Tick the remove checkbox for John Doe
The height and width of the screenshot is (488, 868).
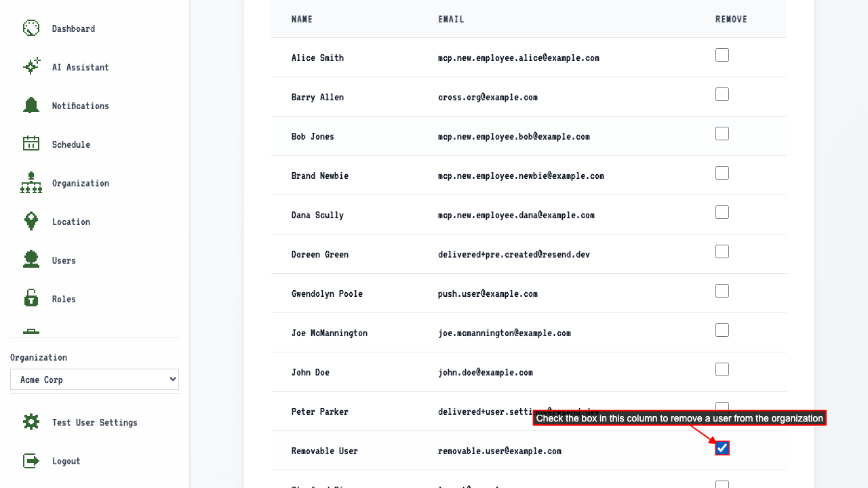click(722, 369)
